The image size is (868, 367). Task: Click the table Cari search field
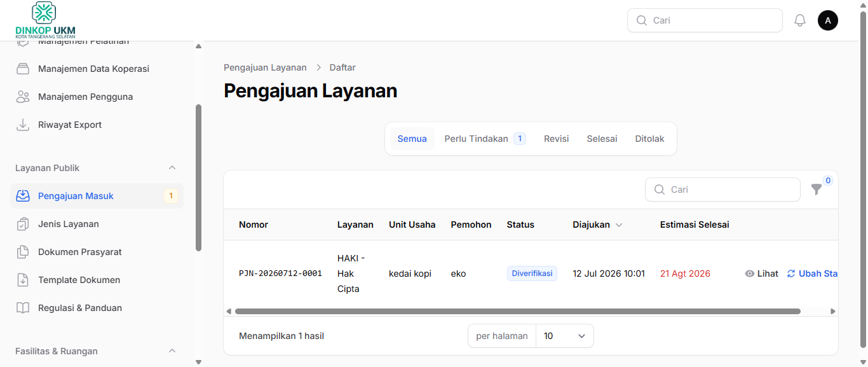(722, 190)
